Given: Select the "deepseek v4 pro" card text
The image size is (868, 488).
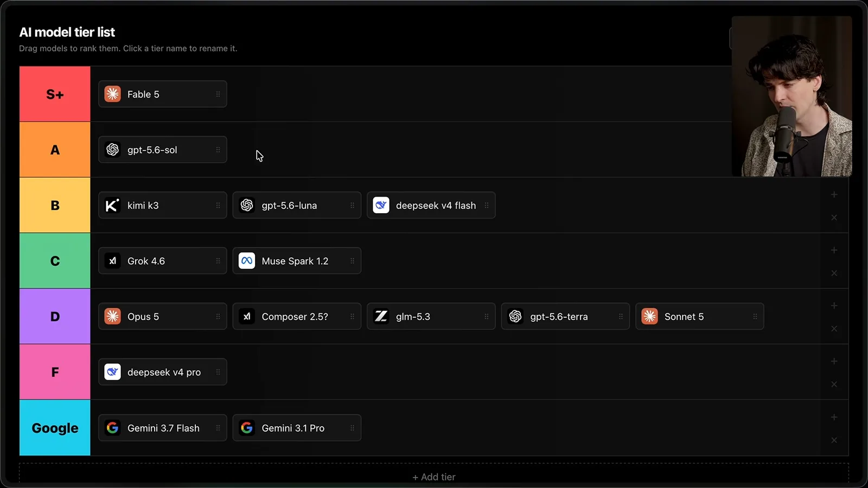Looking at the screenshot, I should pyautogui.click(x=164, y=372).
